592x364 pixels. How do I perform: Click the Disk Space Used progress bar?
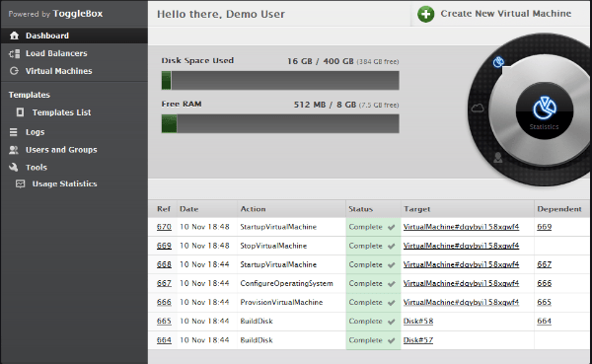(x=280, y=81)
